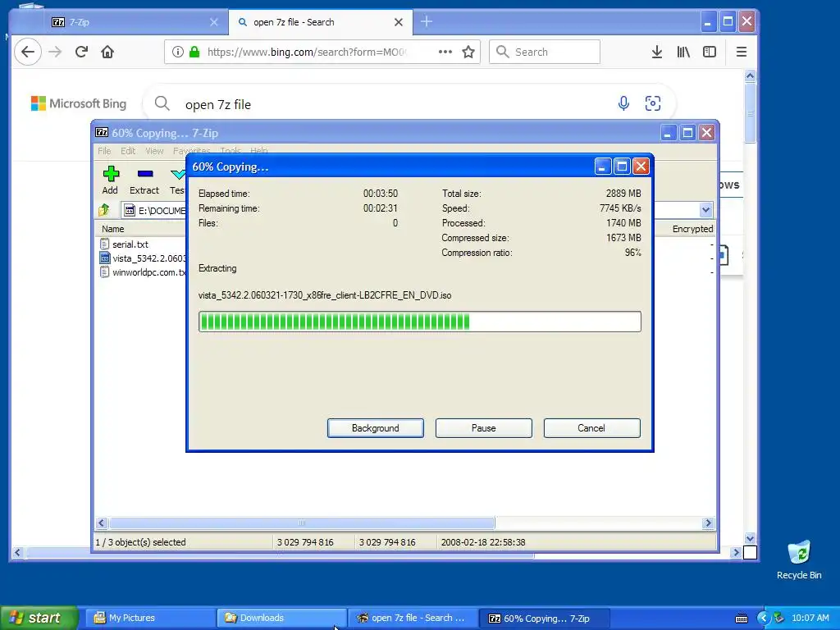
Task: Select the vista_5342.2.0603 ISO file row
Action: pyautogui.click(x=143, y=258)
